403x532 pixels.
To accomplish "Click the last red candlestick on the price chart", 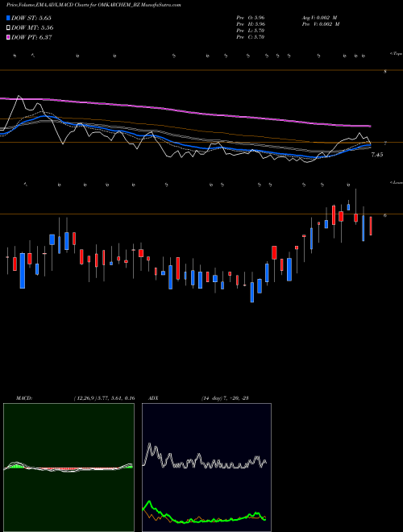I will pos(371,226).
